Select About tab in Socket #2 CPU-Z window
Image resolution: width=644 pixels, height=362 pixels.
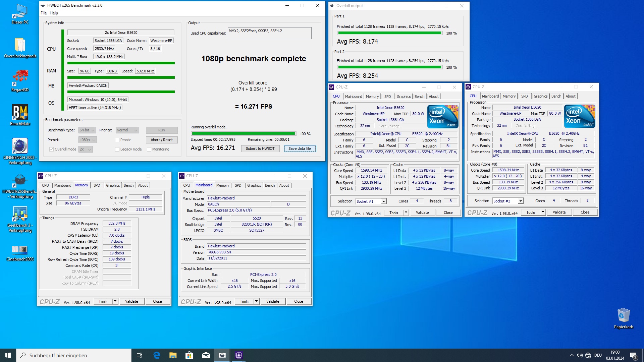pos(571,96)
